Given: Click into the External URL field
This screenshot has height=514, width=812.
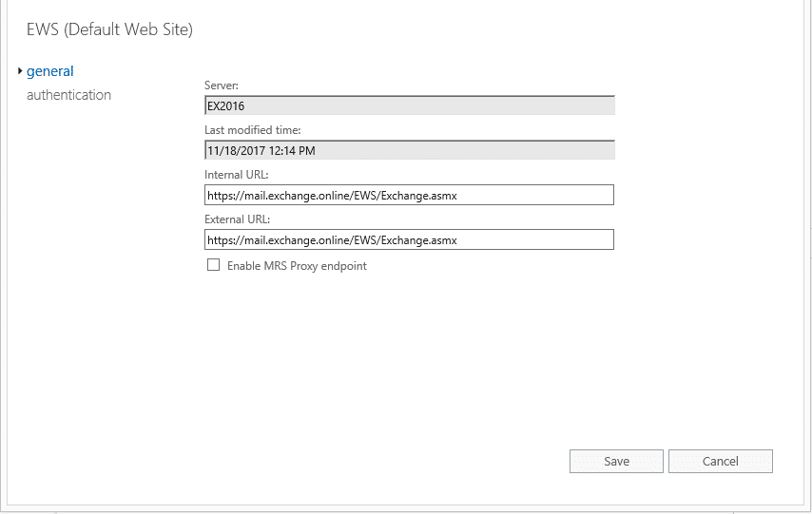Looking at the screenshot, I should tap(409, 239).
